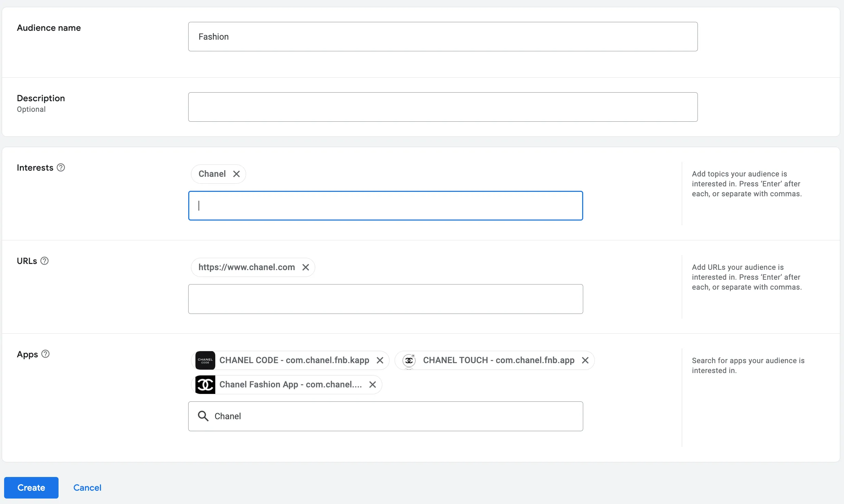The height and width of the screenshot is (504, 844).
Task: Focus the URLs input box
Action: [x=386, y=299]
